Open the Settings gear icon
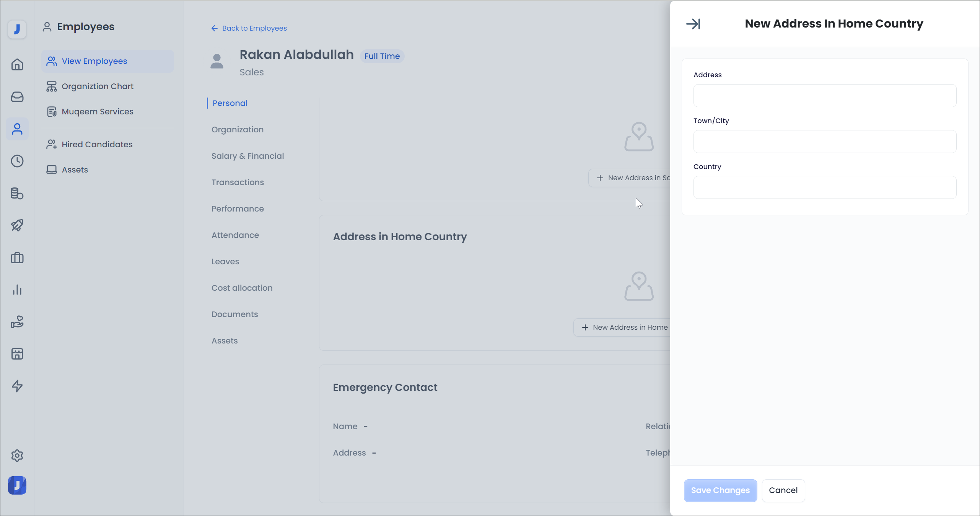Viewport: 980px width, 516px height. (x=17, y=456)
